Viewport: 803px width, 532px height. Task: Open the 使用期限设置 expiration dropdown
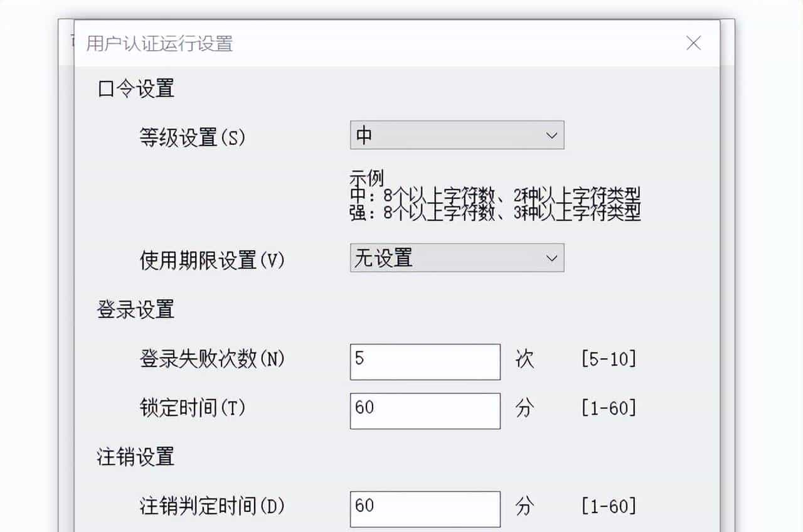456,258
